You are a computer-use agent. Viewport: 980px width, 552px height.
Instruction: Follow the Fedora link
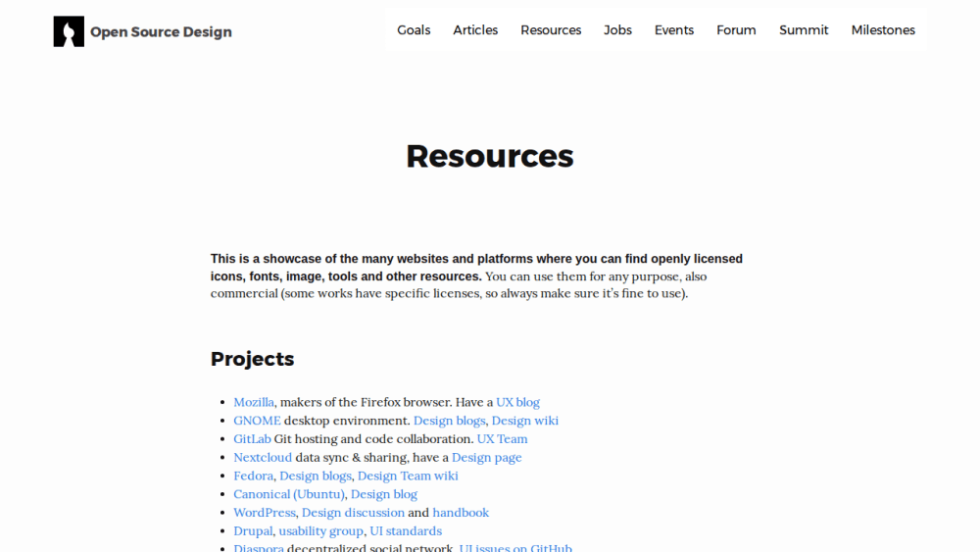tap(253, 476)
